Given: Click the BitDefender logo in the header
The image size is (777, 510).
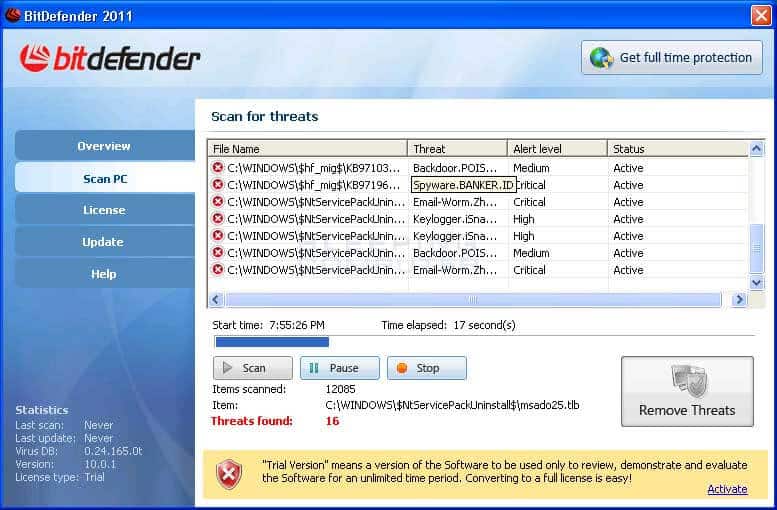Looking at the screenshot, I should (110, 58).
